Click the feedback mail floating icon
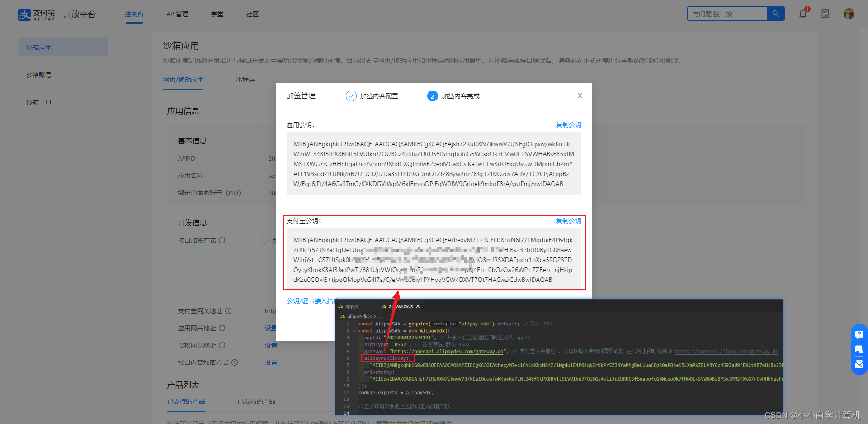868x424 pixels. (859, 364)
